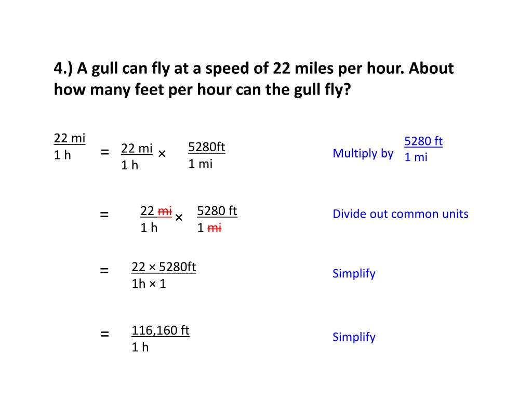532x399 pixels.
Task: Click the '1 mi' denominator in first row
Action: (200, 164)
